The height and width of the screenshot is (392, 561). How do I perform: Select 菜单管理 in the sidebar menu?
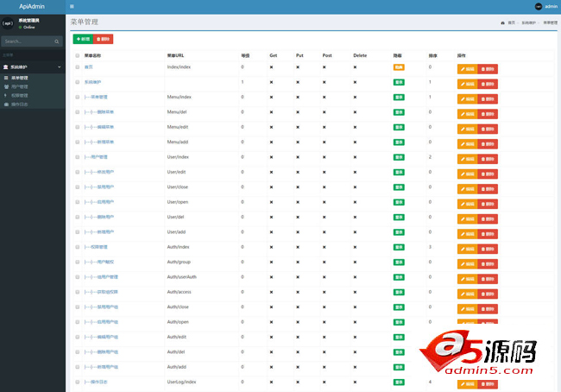(x=19, y=78)
